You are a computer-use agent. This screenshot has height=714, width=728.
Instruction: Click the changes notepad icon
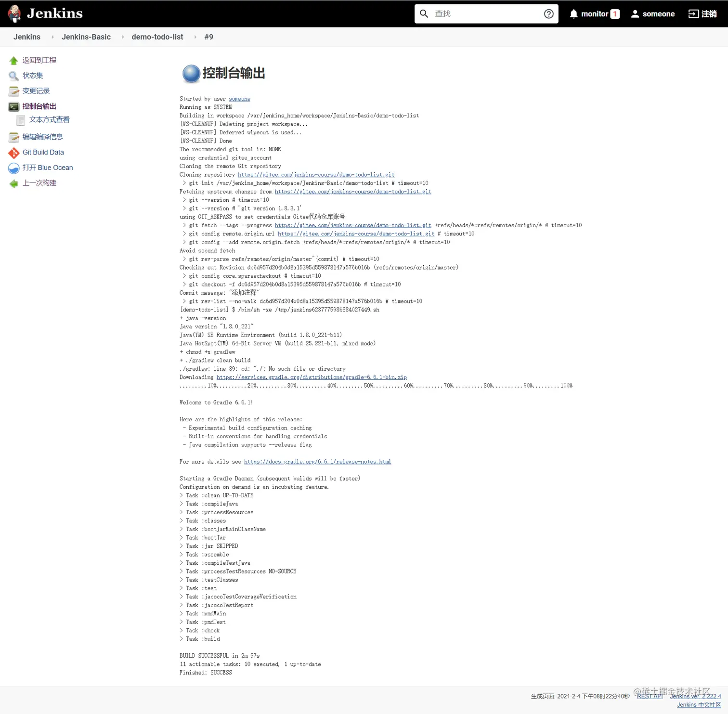tap(14, 91)
